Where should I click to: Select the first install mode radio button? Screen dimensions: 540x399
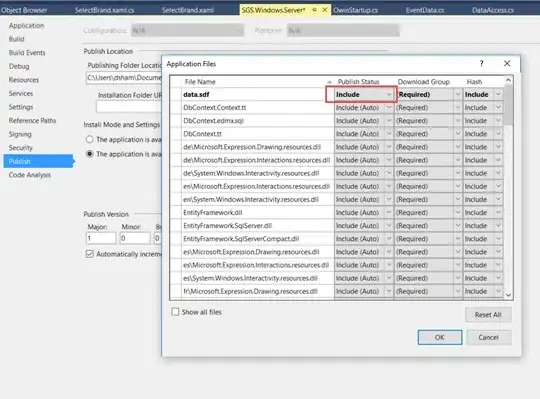(90, 139)
